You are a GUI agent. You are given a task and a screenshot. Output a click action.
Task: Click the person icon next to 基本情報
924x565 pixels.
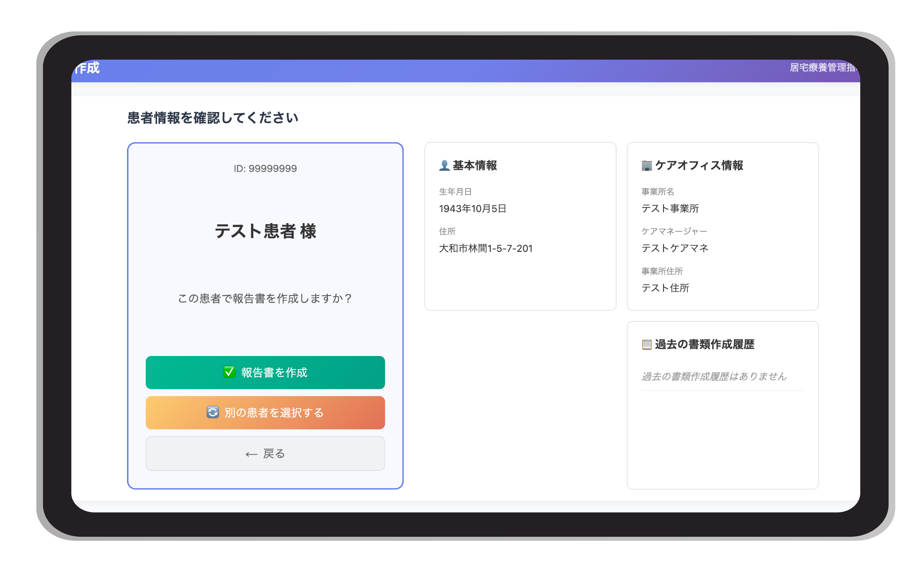coord(445,165)
